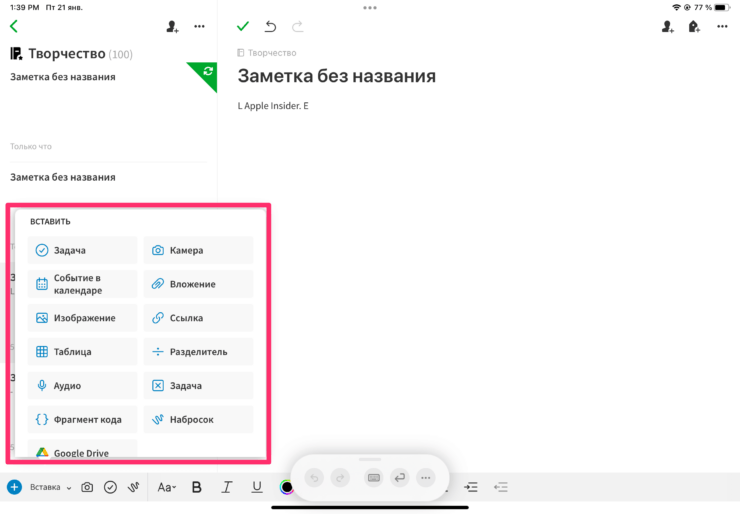Toggle underline formatting
Viewport: 740px width, 514px height.
257,487
